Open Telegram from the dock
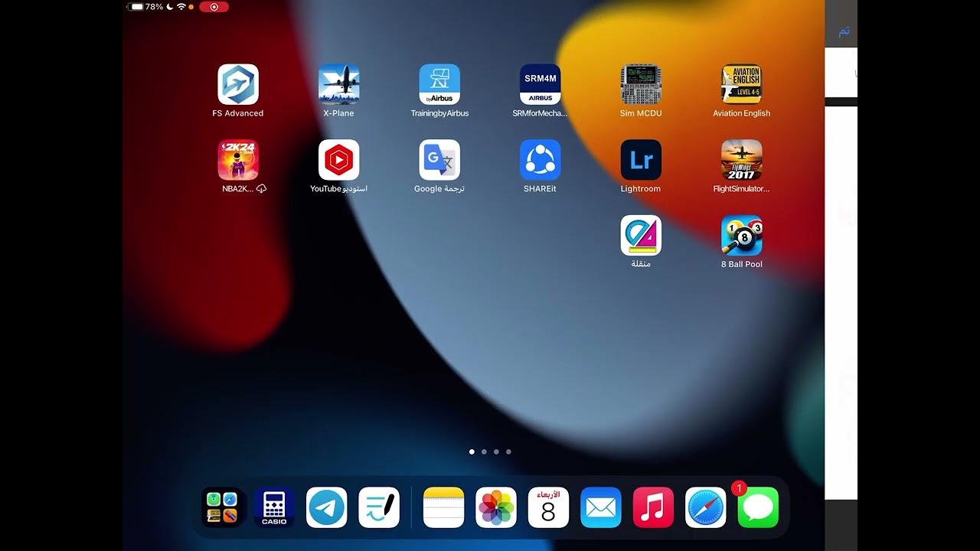The width and height of the screenshot is (980, 551). point(327,507)
